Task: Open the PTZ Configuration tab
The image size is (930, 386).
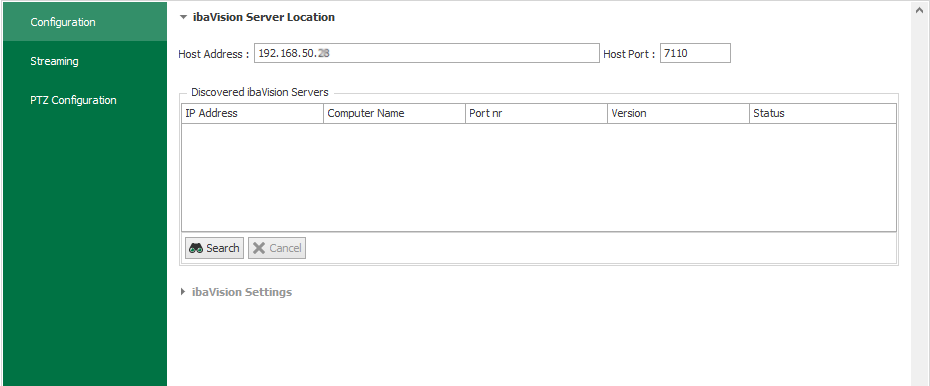Action: click(84, 100)
